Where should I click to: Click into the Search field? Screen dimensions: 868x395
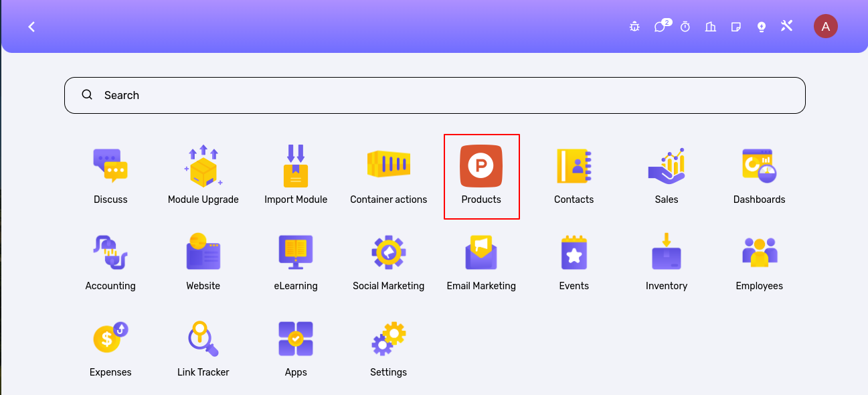[x=435, y=95]
